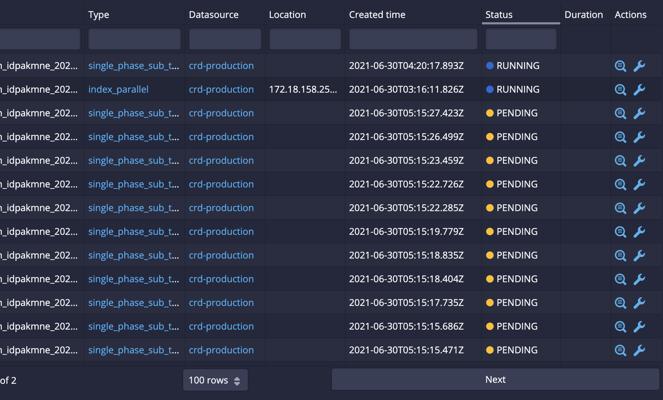Image resolution: width=663 pixels, height=400 pixels.
Task: Sort the table by Status column header
Action: pyautogui.click(x=499, y=15)
